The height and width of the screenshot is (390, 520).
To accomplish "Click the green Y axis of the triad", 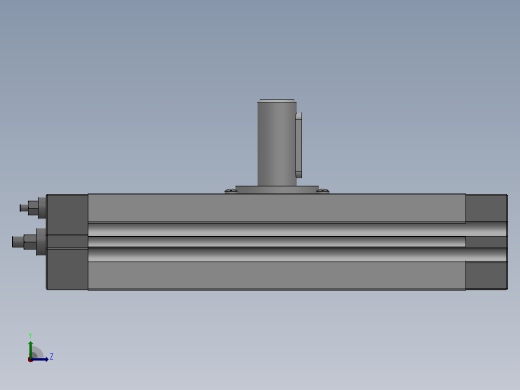I will click(x=31, y=349).
